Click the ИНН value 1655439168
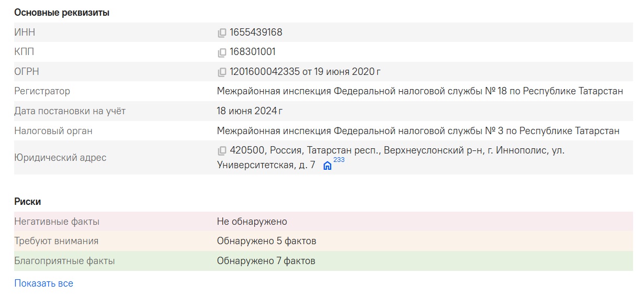The width and height of the screenshot is (644, 295). pyautogui.click(x=256, y=32)
